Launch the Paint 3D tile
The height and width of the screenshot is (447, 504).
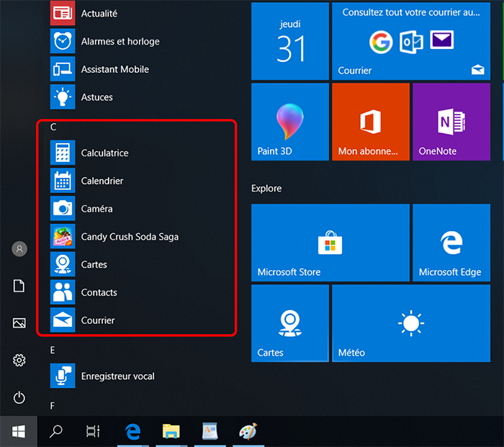pyautogui.click(x=290, y=122)
